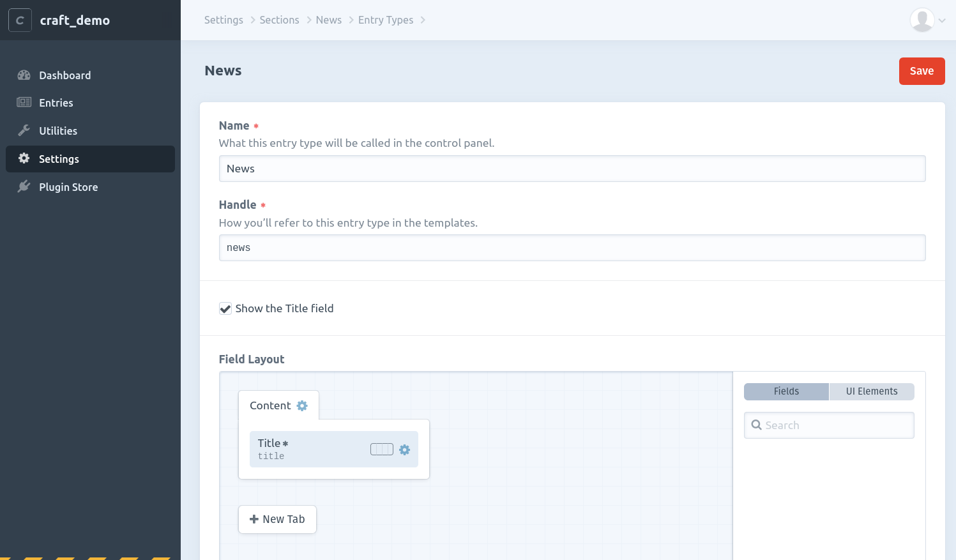Switch to the UI Elements tab
Image resolution: width=956 pixels, height=560 pixels.
click(x=871, y=391)
